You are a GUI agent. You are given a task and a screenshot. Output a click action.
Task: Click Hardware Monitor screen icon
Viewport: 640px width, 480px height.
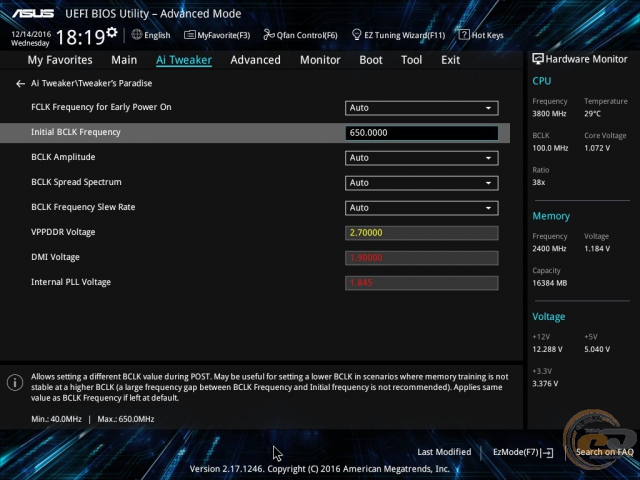(x=538, y=59)
